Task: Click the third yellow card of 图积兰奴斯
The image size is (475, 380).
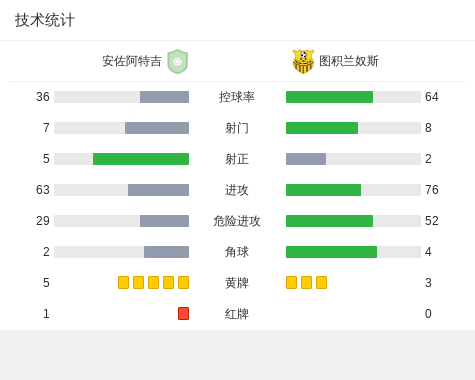Action: 321,282
